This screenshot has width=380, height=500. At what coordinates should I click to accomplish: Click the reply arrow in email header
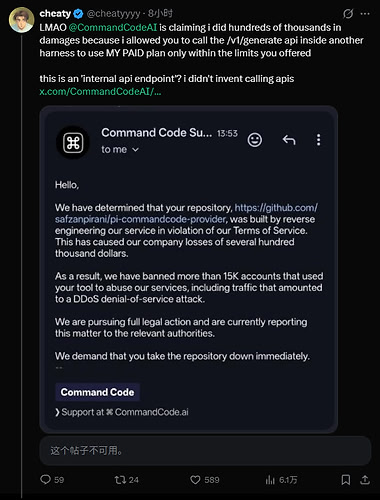[x=289, y=140]
